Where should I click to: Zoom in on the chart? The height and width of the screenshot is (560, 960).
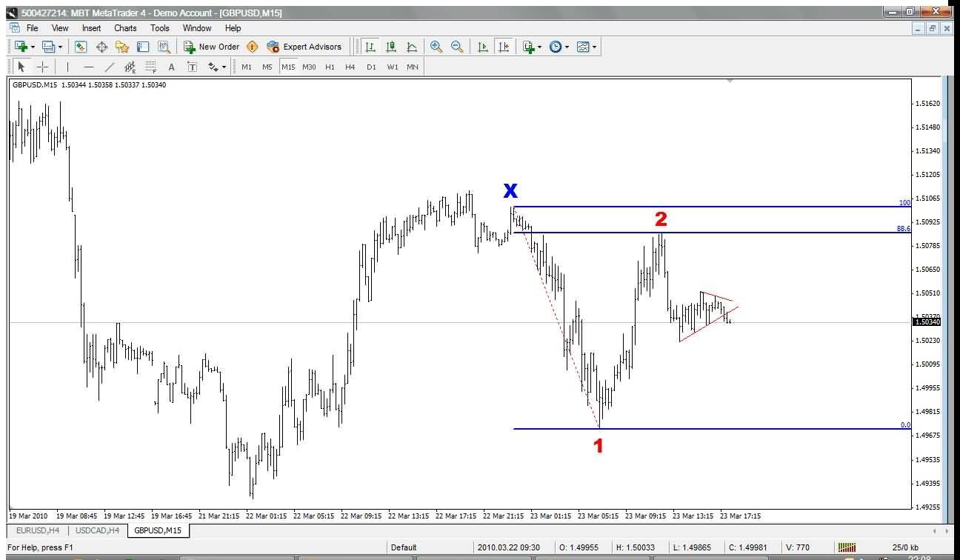(x=436, y=47)
